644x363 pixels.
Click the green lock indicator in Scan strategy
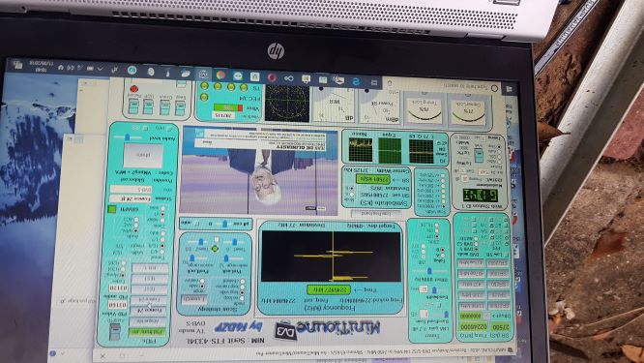pos(215,249)
